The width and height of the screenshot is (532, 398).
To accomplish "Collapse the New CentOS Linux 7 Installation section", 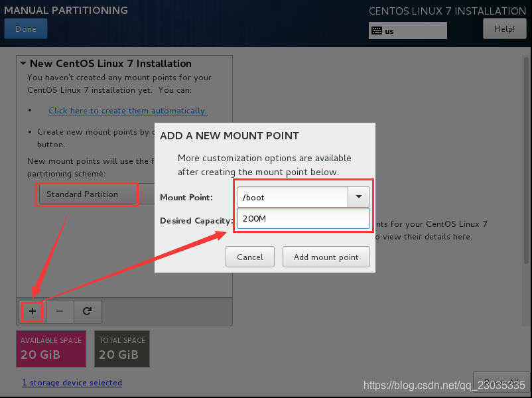I will point(23,64).
